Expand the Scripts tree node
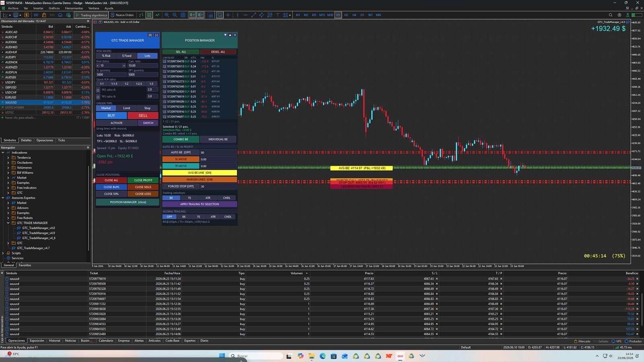The image size is (644, 362). click(x=3, y=253)
